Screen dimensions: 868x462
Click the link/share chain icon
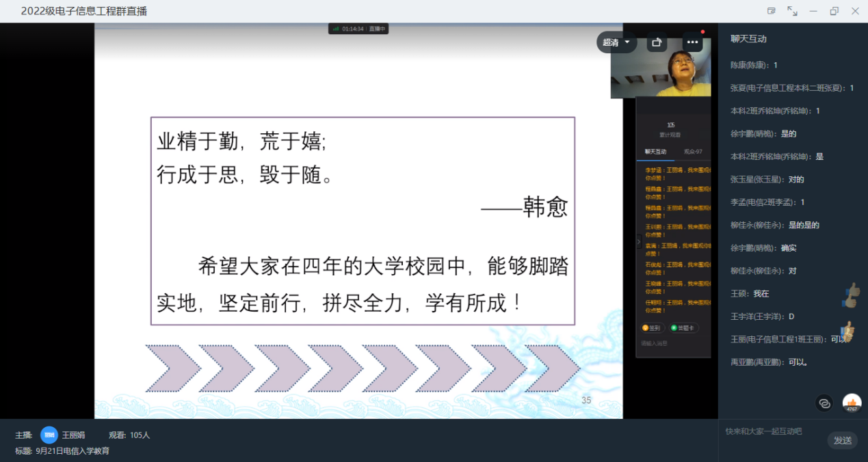click(825, 403)
